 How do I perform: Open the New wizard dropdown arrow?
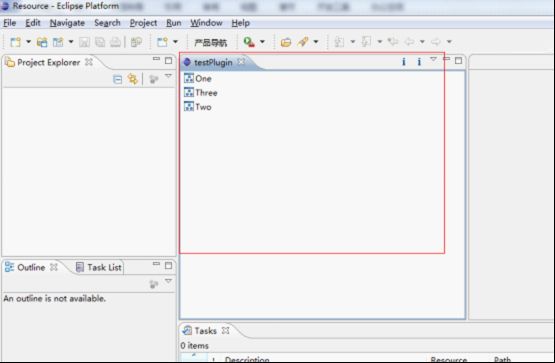[28, 42]
